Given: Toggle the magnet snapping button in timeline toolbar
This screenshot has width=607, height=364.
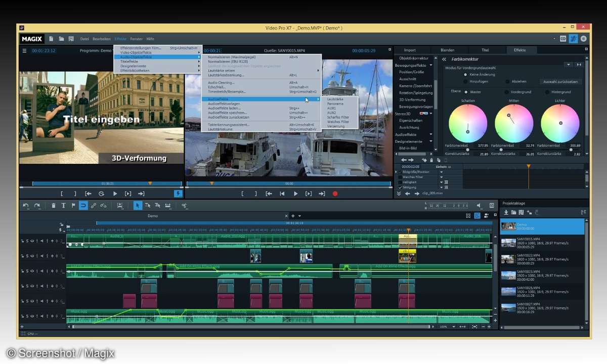Looking at the screenshot, I should tap(83, 205).
